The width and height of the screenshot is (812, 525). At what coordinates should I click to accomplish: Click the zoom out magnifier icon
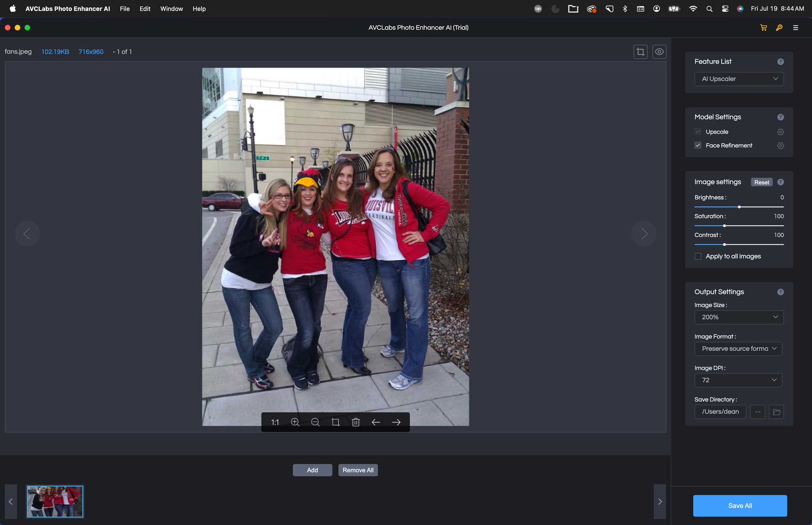tap(315, 422)
